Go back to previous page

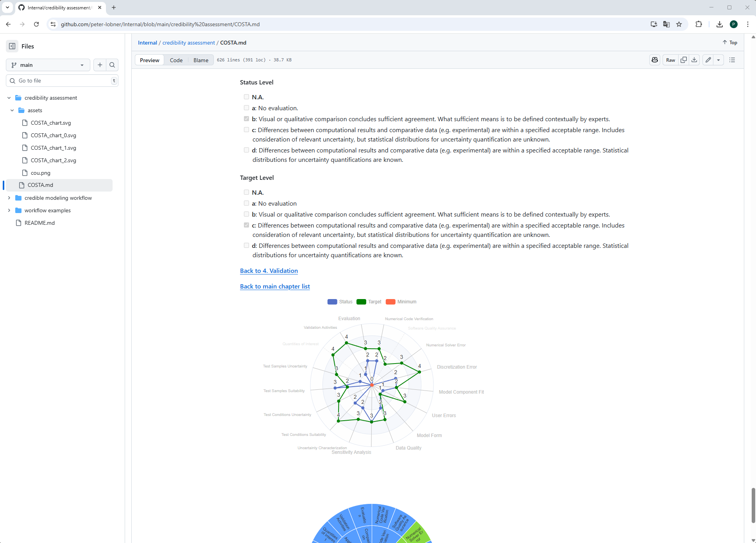pyautogui.click(x=8, y=24)
